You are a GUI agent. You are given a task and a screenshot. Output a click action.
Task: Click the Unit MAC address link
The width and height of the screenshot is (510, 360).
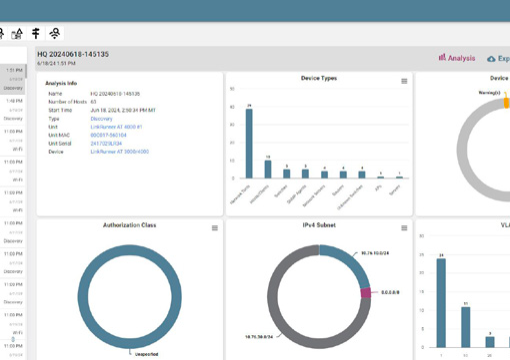[x=108, y=135]
